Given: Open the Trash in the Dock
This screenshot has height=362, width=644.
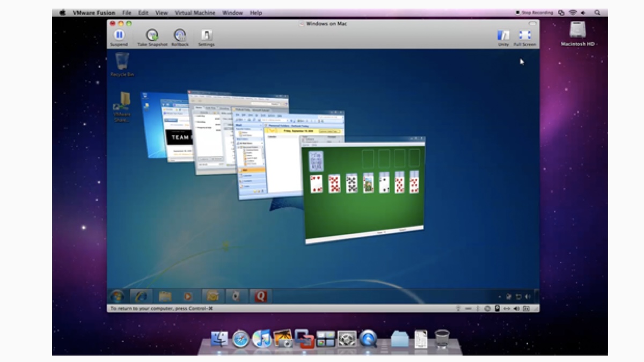Looking at the screenshot, I should click(x=442, y=339).
